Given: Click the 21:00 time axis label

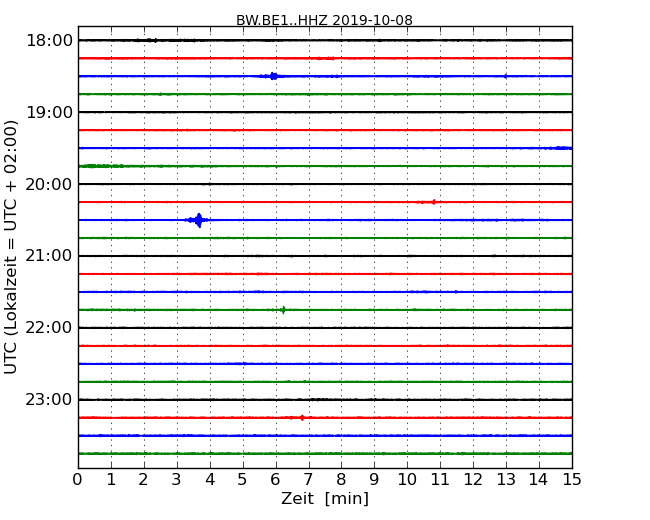Looking at the screenshot, I should point(49,256).
